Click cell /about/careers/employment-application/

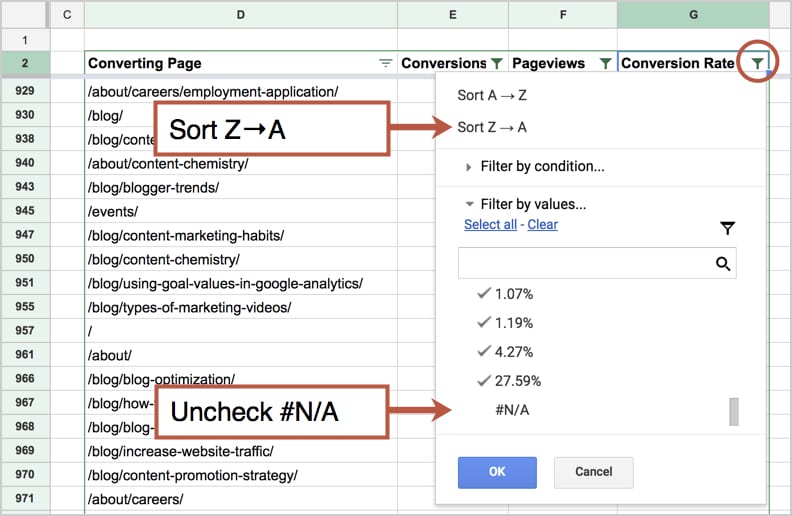[x=241, y=91]
